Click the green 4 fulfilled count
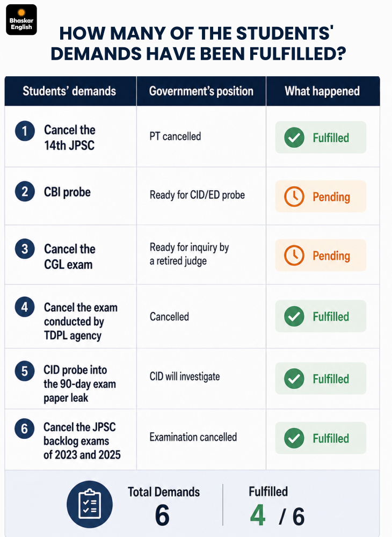The width and height of the screenshot is (392, 537). point(257,515)
